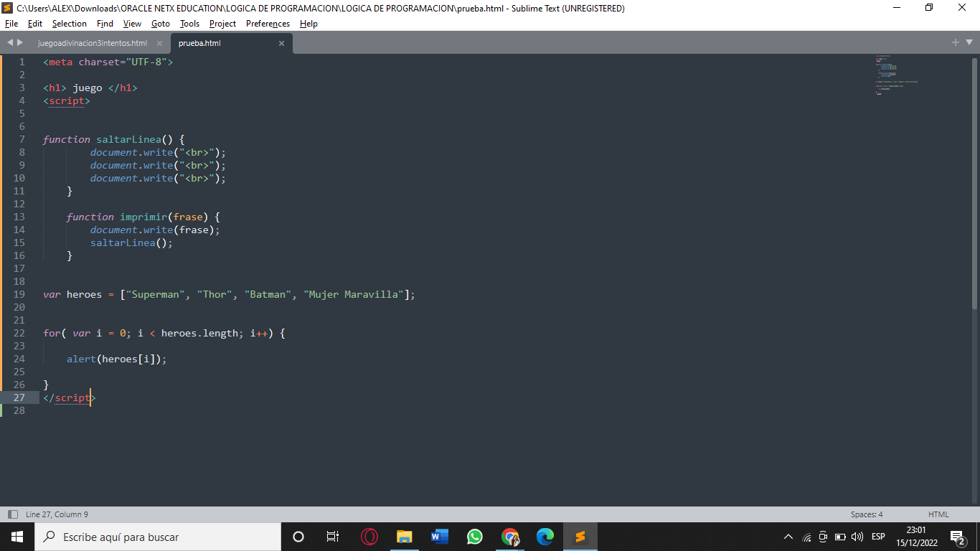This screenshot has width=980, height=551.
Task: Open the View menu
Action: coord(132,24)
